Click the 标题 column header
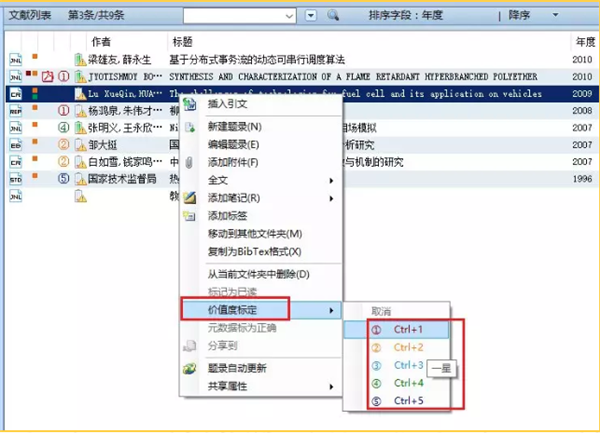Viewport: 600px width, 433px height. click(183, 42)
